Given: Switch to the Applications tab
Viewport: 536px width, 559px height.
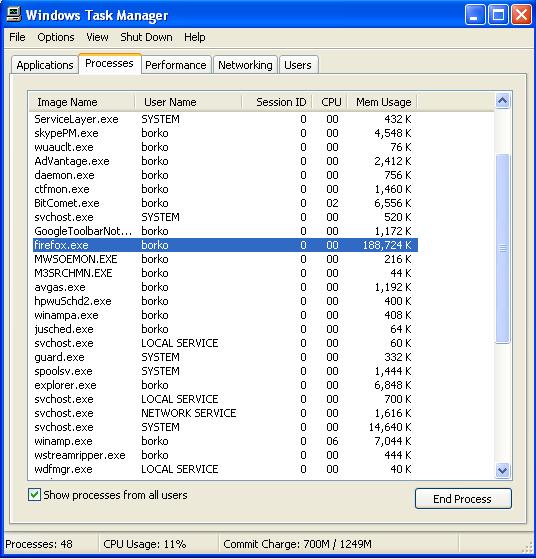Looking at the screenshot, I should click(x=45, y=65).
